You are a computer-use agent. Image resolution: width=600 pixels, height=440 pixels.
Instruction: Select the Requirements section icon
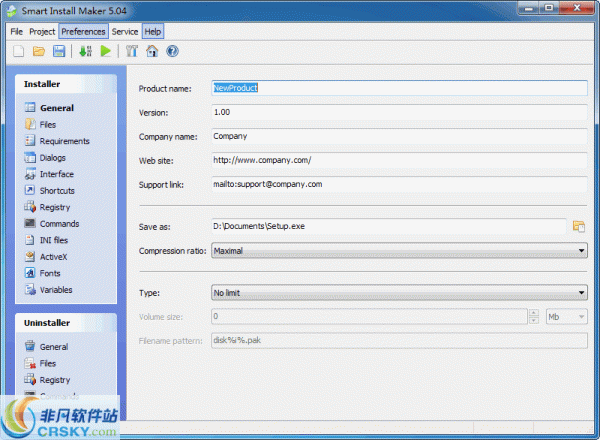(x=30, y=141)
